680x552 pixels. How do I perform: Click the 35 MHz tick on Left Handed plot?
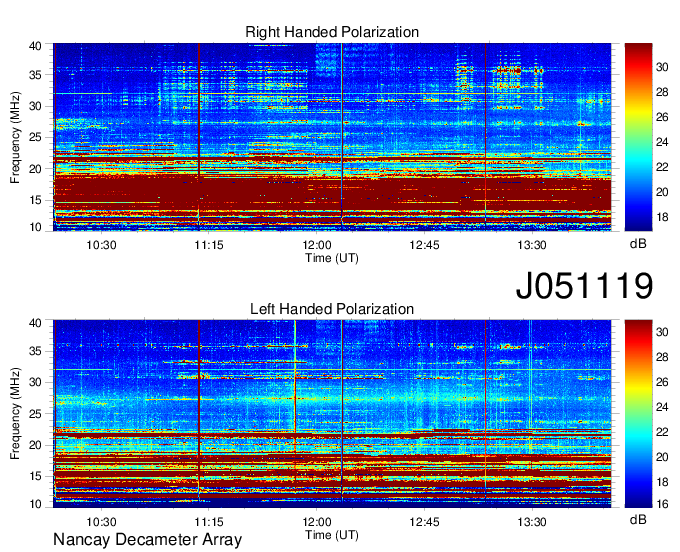[x=36, y=351]
